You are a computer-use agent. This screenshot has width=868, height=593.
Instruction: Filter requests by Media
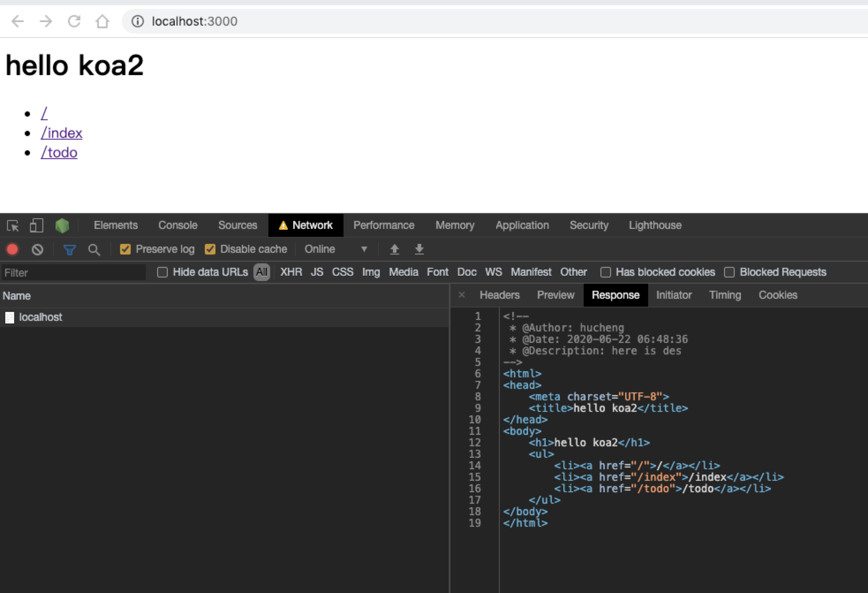[x=404, y=272]
